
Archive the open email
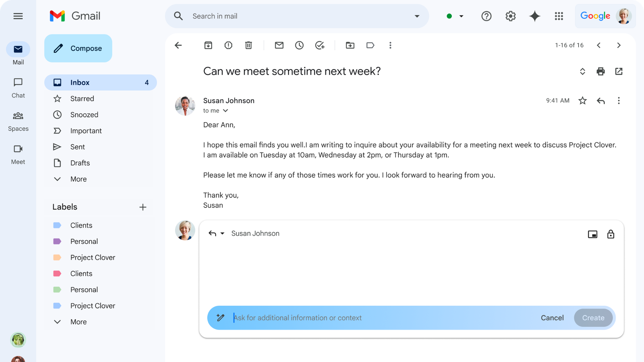pos(208,45)
